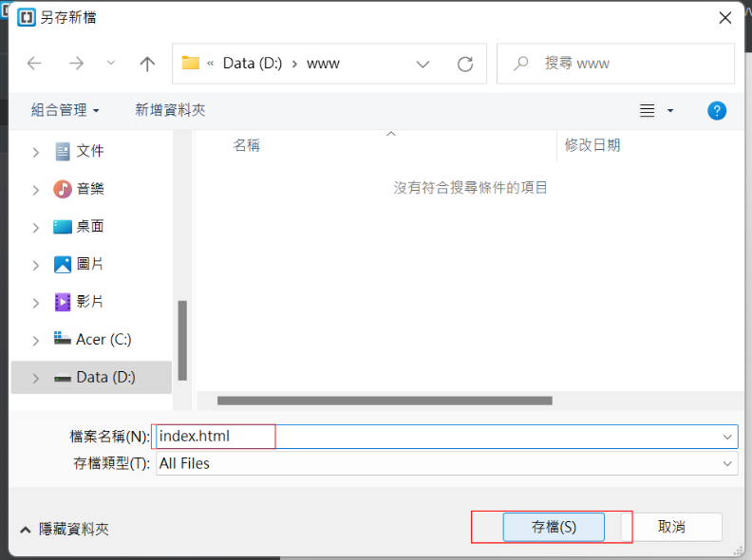The height and width of the screenshot is (560, 752).
Task: Open the 存檔類型 All Files dropdown
Action: (x=447, y=463)
